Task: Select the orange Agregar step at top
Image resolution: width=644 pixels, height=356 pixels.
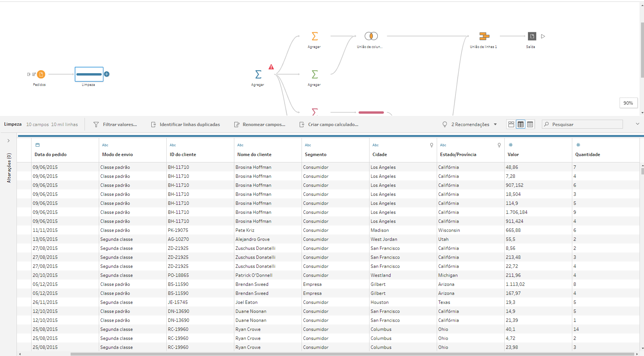Action: 315,36
